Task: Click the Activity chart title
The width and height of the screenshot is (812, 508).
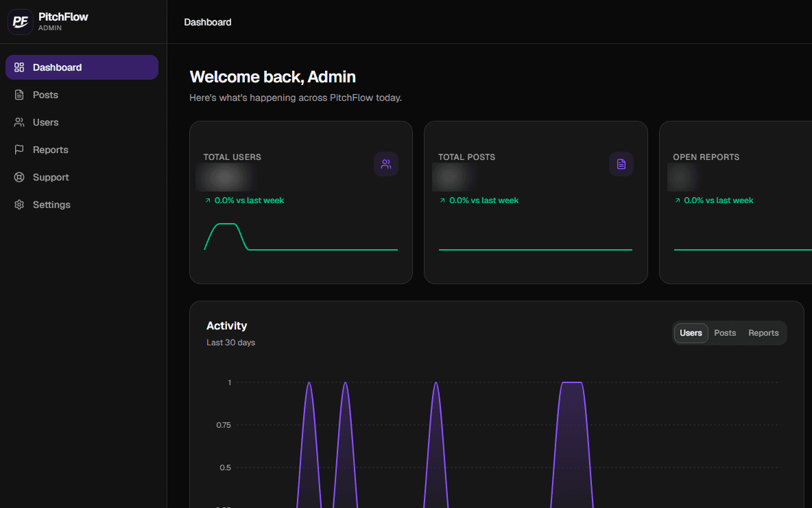Action: [x=227, y=325]
